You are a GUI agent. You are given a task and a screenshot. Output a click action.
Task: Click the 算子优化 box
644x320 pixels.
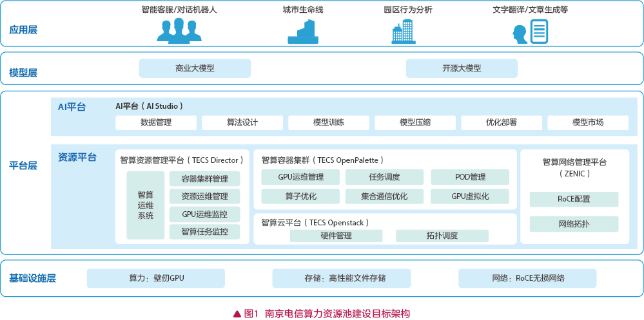[300, 196]
